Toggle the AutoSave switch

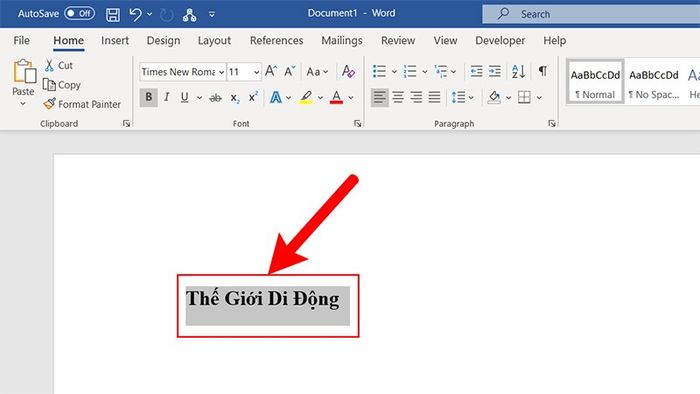pyautogui.click(x=79, y=13)
